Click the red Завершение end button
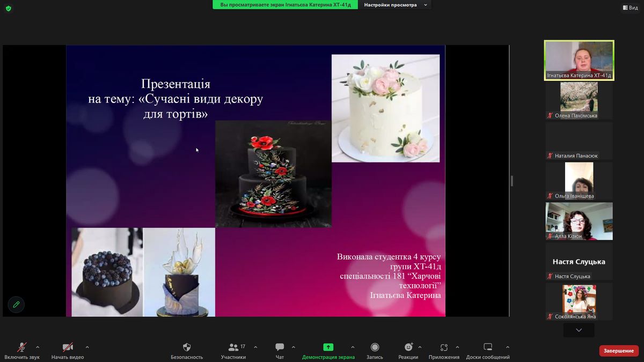644x362 pixels. click(x=618, y=351)
